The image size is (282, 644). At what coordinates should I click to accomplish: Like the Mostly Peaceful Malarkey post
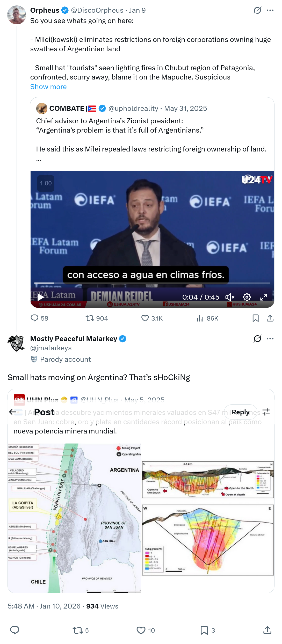point(146,630)
